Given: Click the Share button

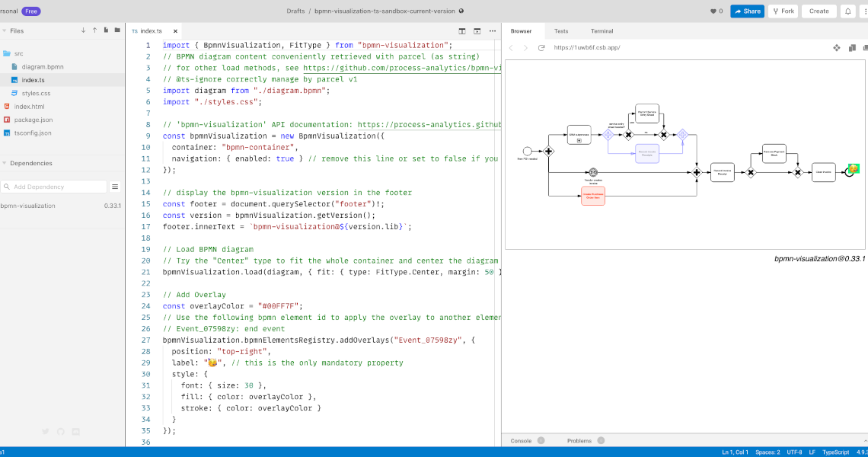Looking at the screenshot, I should pos(747,11).
